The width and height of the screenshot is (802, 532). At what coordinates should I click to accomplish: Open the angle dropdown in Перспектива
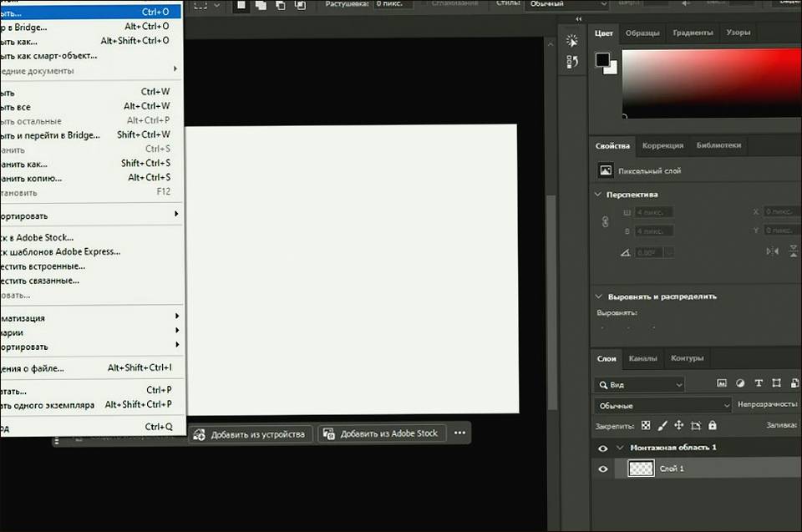pos(669,252)
